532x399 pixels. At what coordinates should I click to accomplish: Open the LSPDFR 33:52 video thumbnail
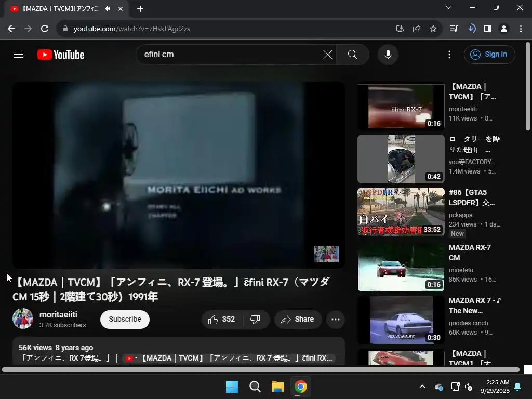(x=401, y=212)
